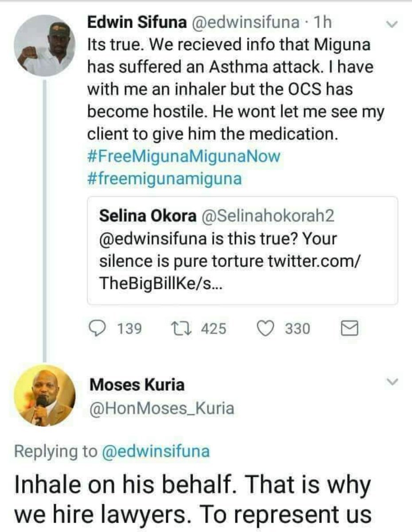
Task: Expand the chevron on Edwin Sifuna's tweet
Action: pyautogui.click(x=390, y=24)
